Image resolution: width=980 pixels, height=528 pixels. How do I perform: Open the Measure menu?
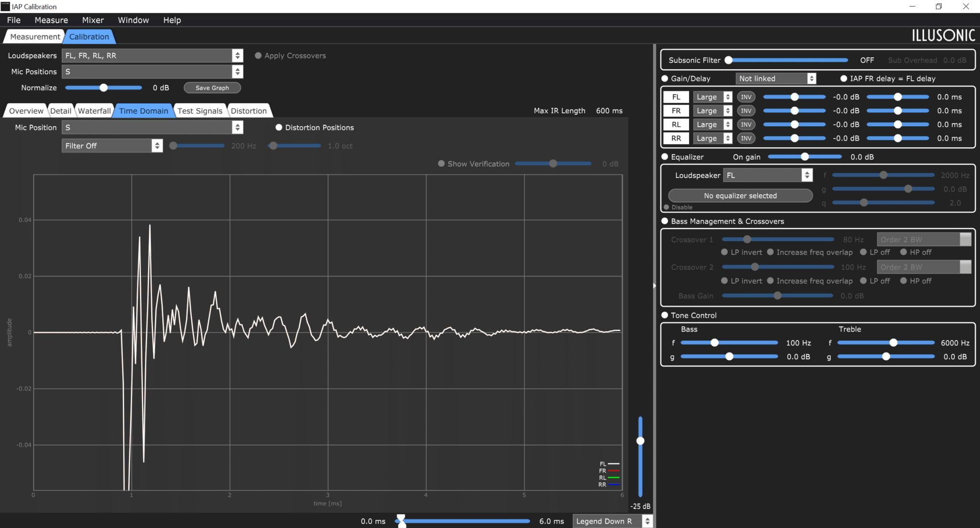pos(51,20)
